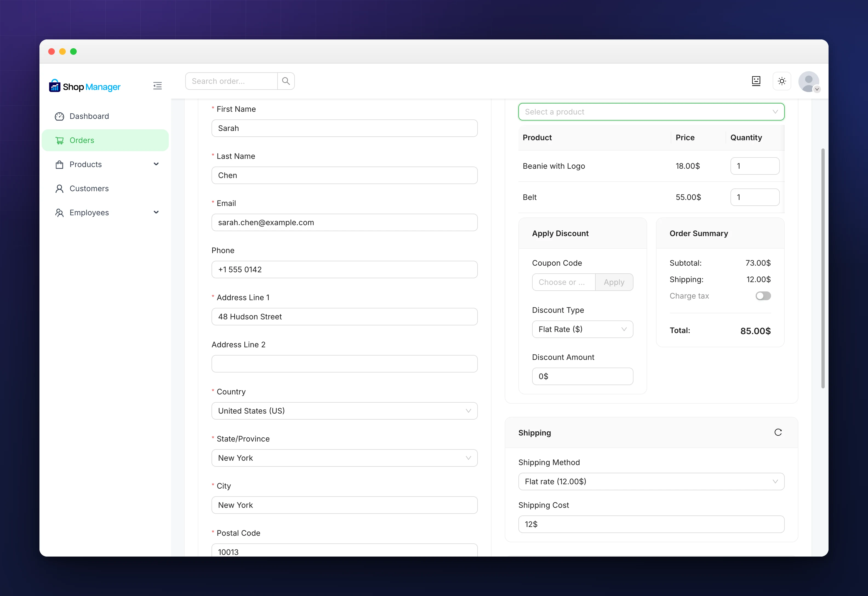Select the Orders menu item

(105, 141)
